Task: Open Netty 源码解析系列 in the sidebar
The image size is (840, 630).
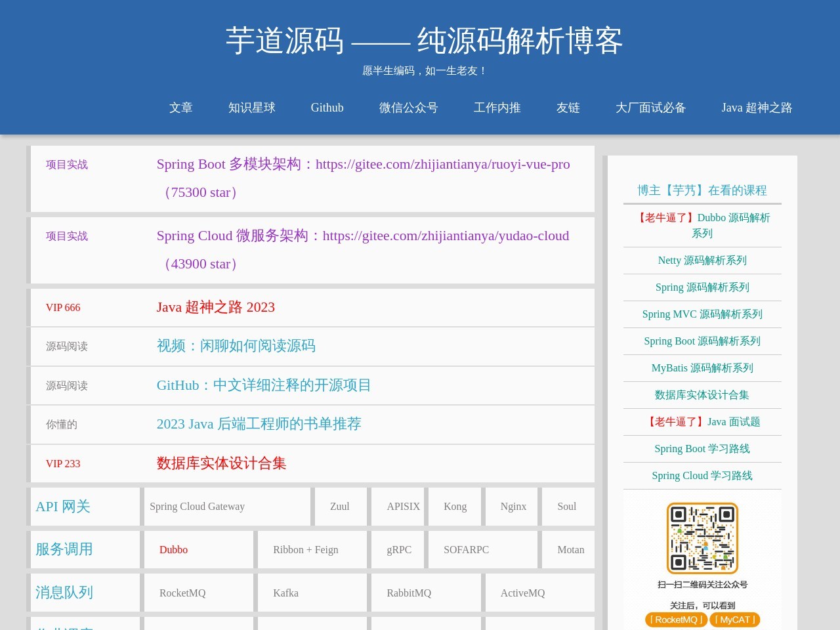Action: 702,261
